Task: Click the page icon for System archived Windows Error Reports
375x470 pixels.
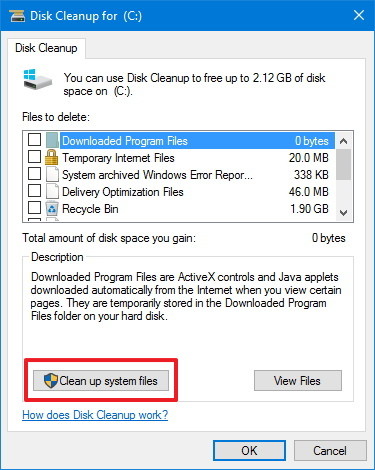Action: click(52, 174)
